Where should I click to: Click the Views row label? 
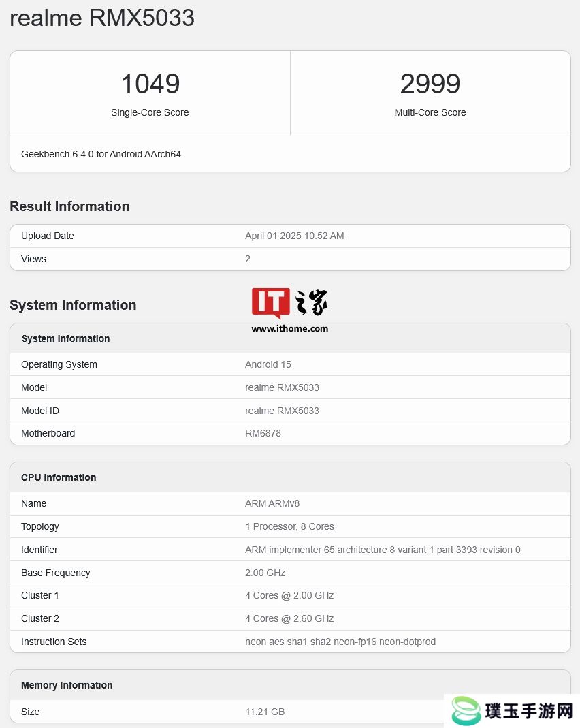(x=33, y=259)
